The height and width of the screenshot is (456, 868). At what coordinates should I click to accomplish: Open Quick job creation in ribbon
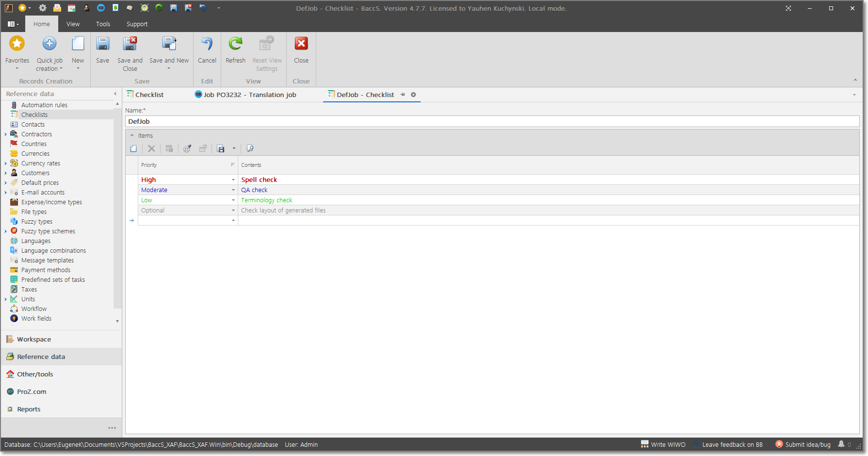[x=49, y=53]
